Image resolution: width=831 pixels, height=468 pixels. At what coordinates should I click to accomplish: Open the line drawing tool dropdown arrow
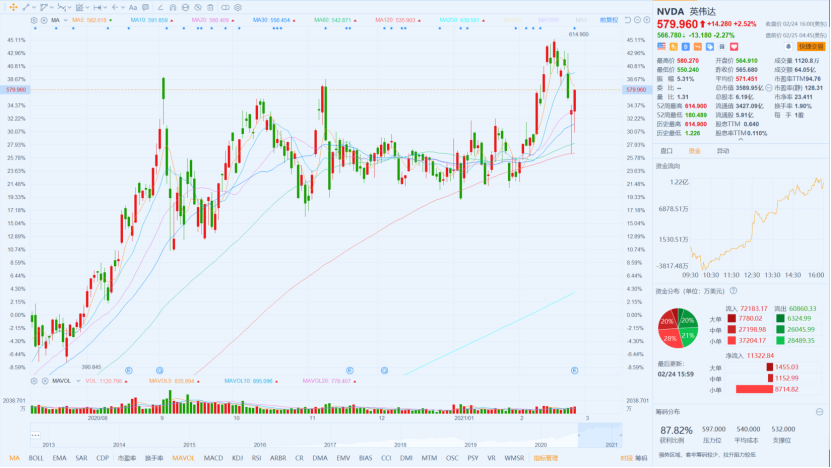34,7
